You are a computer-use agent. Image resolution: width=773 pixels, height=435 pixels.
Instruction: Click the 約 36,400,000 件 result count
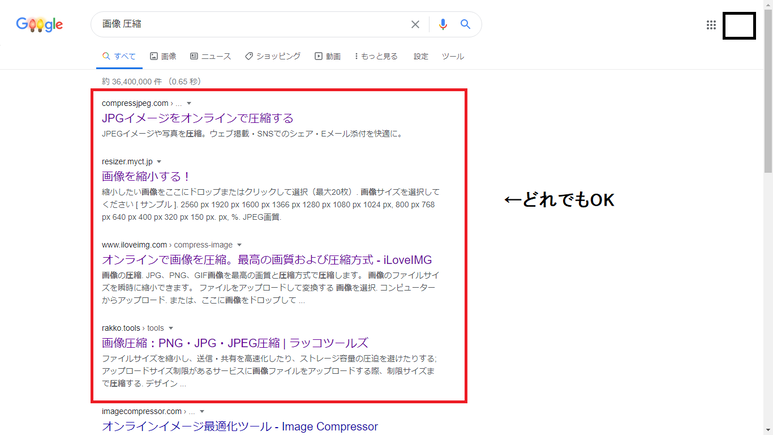tap(132, 82)
